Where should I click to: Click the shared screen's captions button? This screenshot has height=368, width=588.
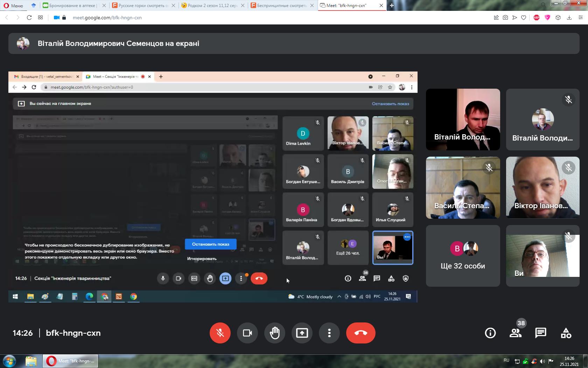pos(194,278)
